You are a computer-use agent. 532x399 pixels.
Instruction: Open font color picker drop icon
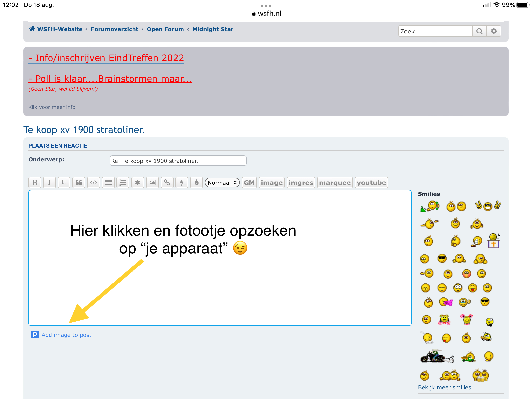tap(196, 183)
